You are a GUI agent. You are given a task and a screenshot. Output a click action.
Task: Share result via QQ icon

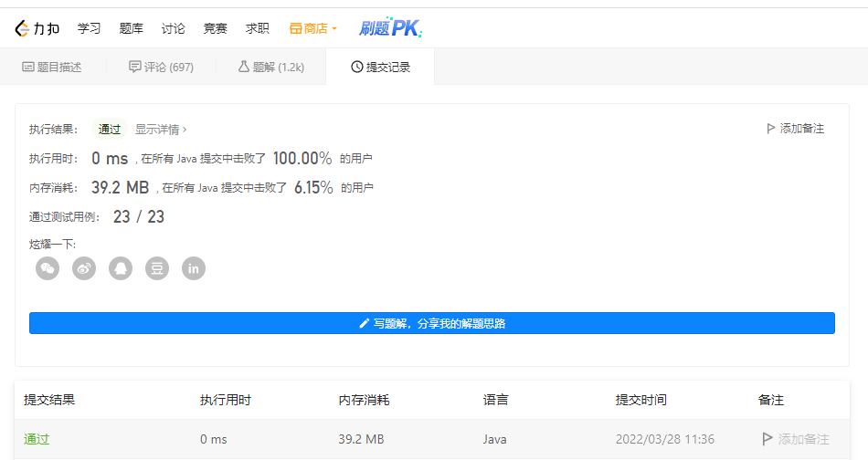pos(121,268)
